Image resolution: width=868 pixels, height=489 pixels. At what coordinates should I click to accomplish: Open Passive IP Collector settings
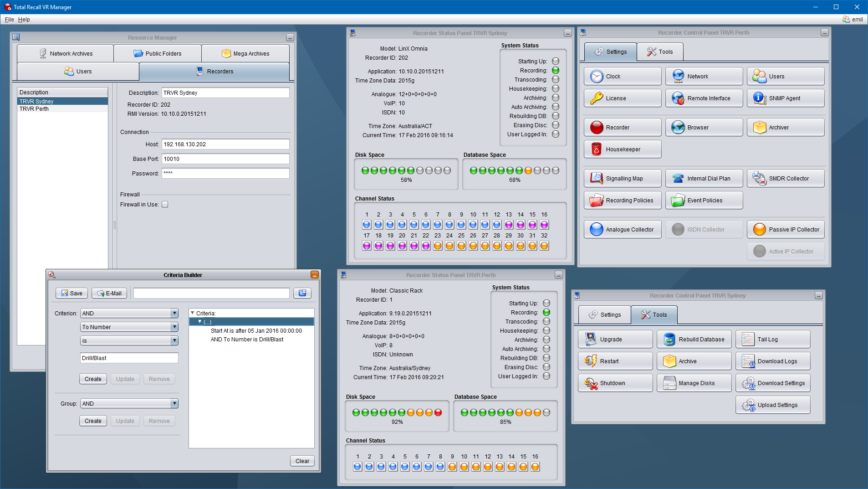tap(785, 230)
